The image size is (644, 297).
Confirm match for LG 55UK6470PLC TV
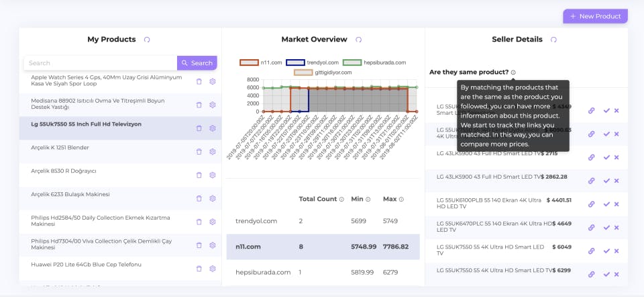pyautogui.click(x=606, y=228)
